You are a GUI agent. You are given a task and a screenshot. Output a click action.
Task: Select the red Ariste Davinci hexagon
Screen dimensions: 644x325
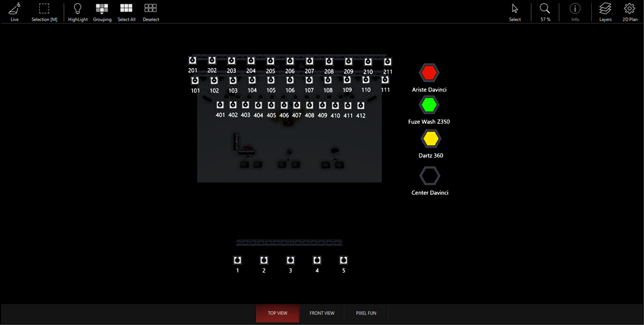pyautogui.click(x=429, y=73)
